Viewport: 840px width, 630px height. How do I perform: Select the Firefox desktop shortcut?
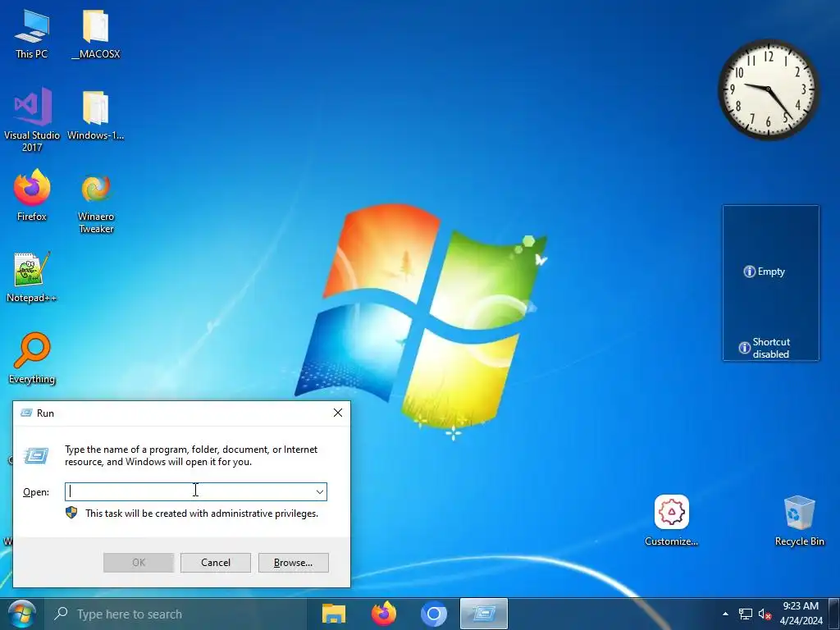click(x=32, y=196)
